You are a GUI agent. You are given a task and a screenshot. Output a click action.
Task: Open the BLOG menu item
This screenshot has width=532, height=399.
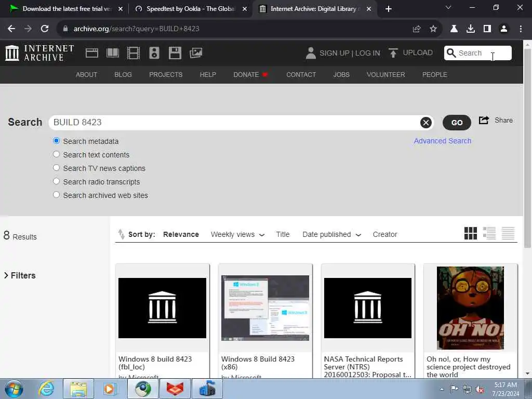pos(123,75)
